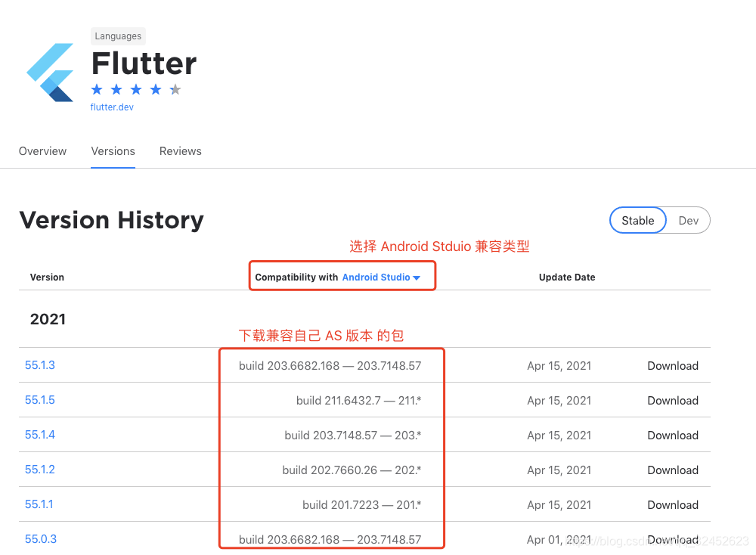Image resolution: width=756 pixels, height=555 pixels.
Task: Click the Flutter plugin title
Action: point(144,64)
